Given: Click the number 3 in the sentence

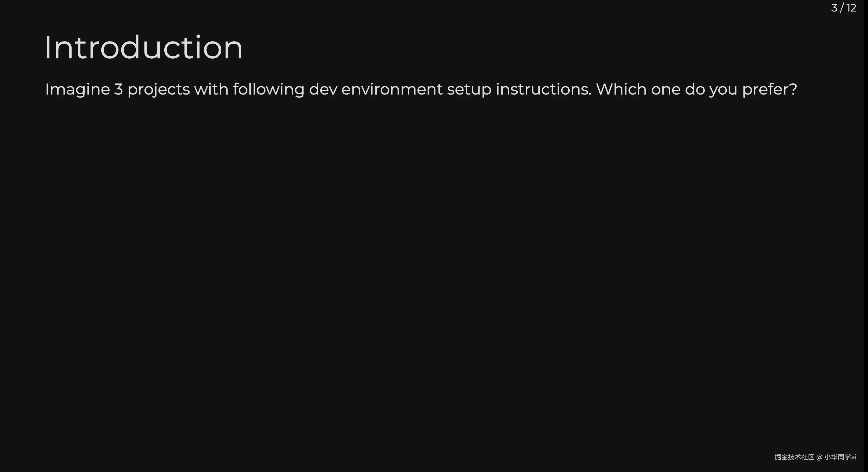Looking at the screenshot, I should point(118,89).
